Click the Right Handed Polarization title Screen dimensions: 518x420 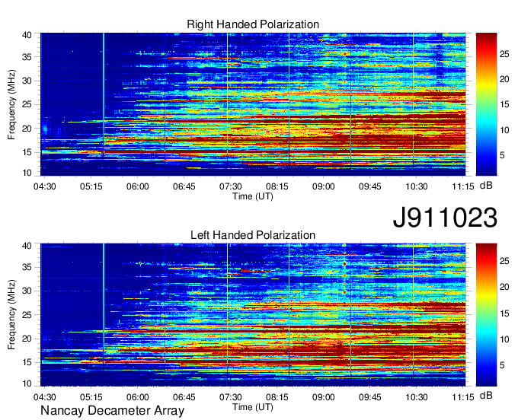pyautogui.click(x=253, y=24)
